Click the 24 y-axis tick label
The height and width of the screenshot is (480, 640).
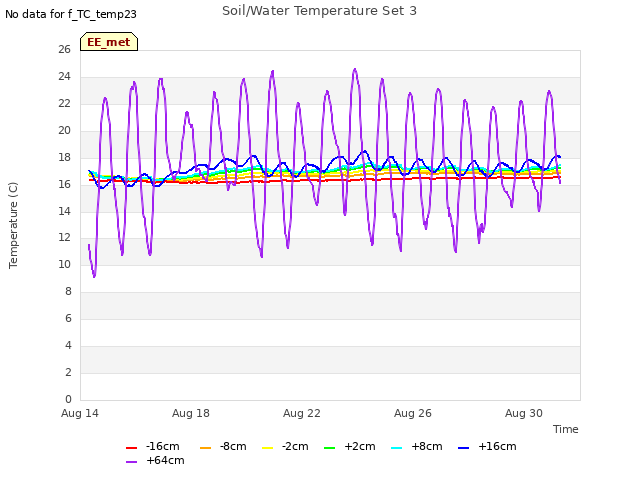tap(64, 76)
